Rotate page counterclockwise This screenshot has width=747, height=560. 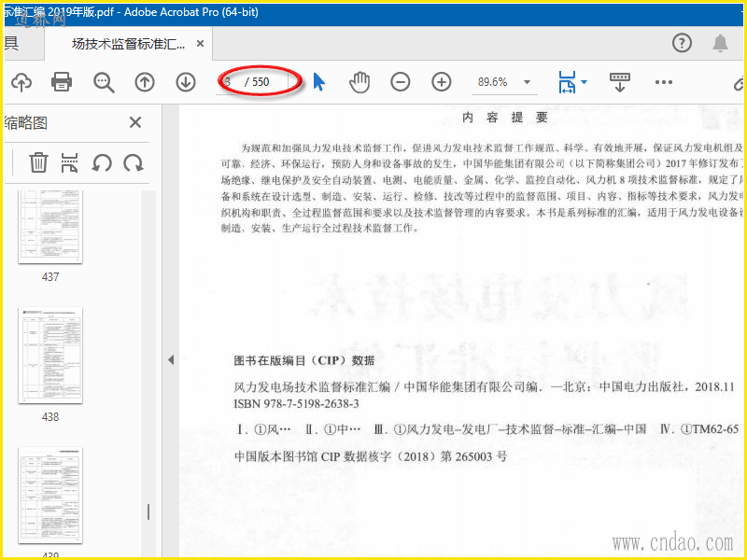102,163
